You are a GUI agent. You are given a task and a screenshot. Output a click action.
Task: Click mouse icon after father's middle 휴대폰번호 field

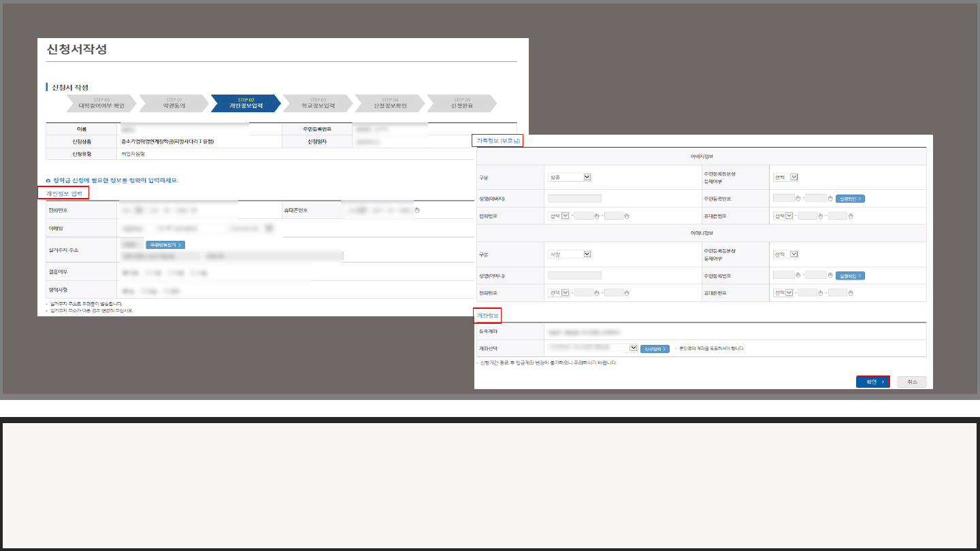821,216
